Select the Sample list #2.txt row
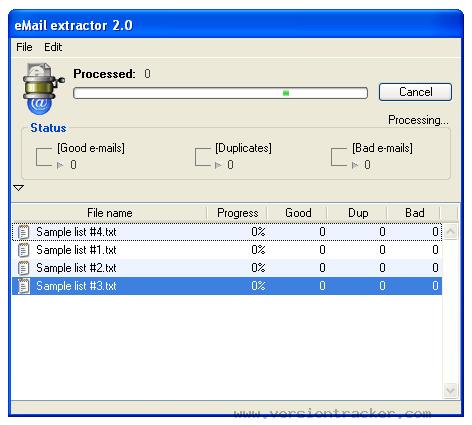The image size is (472, 425). (227, 268)
